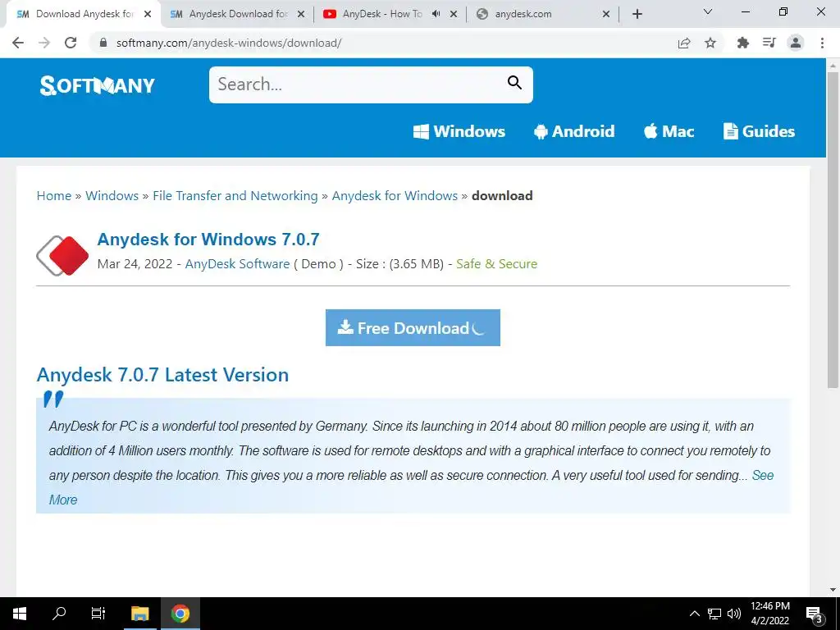
Task: Switch to anydesk.com tab
Action: [x=542, y=14]
